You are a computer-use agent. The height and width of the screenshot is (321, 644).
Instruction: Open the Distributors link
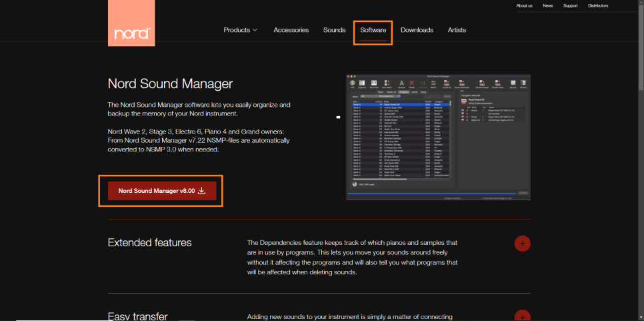pyautogui.click(x=598, y=6)
